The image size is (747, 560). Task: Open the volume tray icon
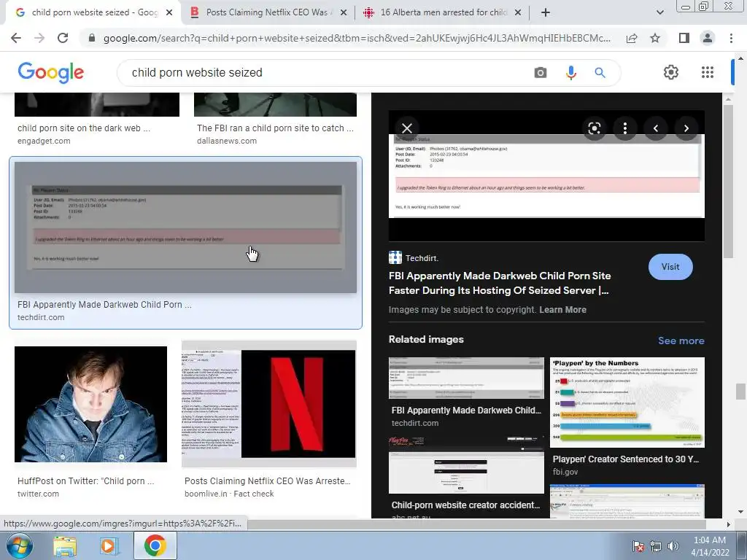coord(673,546)
